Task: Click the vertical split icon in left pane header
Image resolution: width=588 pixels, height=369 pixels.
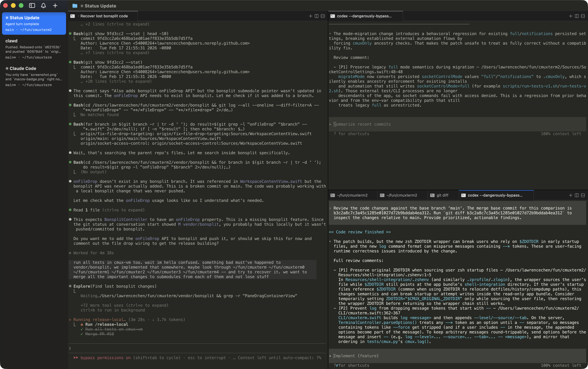Action: [x=316, y=16]
